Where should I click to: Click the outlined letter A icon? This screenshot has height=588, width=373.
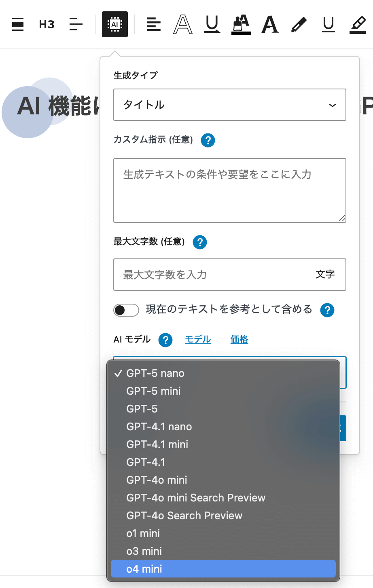[183, 24]
